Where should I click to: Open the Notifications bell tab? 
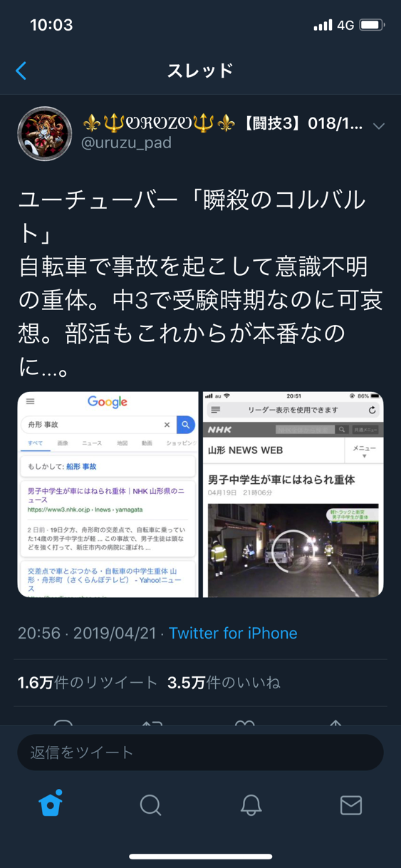coord(251,805)
